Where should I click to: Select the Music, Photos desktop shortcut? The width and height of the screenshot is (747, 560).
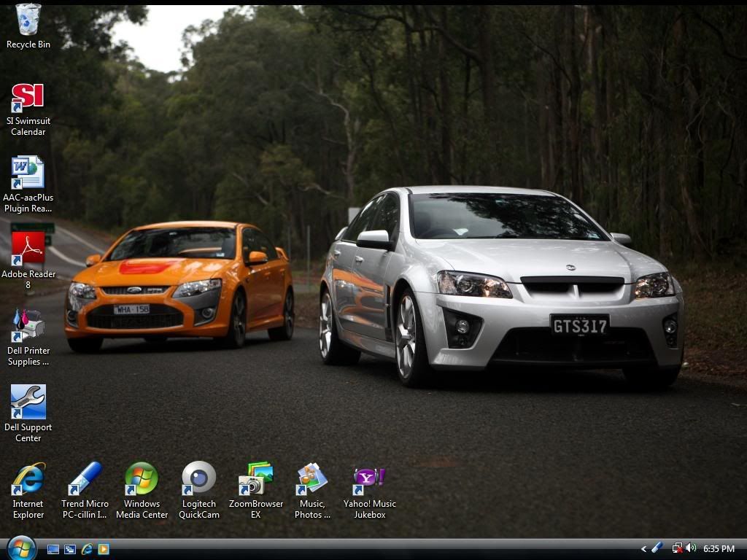pyautogui.click(x=312, y=479)
